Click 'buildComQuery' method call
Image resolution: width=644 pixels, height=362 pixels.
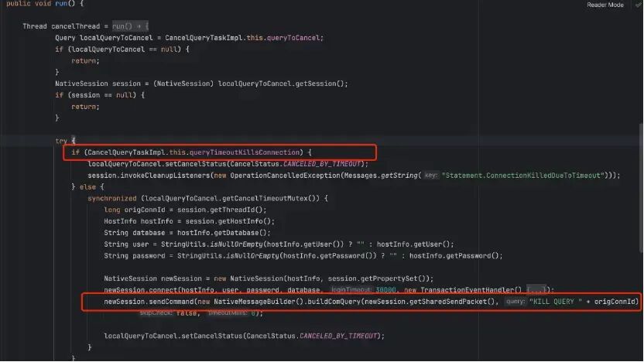[x=334, y=301]
